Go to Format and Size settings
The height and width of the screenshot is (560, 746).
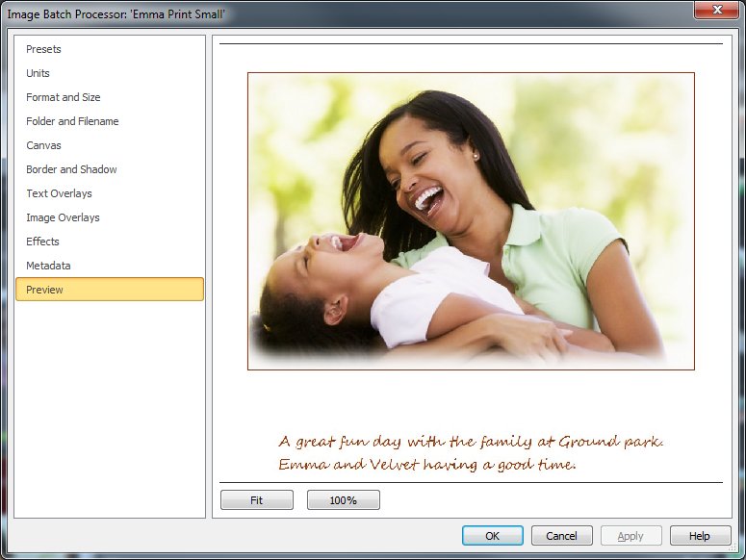tap(64, 97)
